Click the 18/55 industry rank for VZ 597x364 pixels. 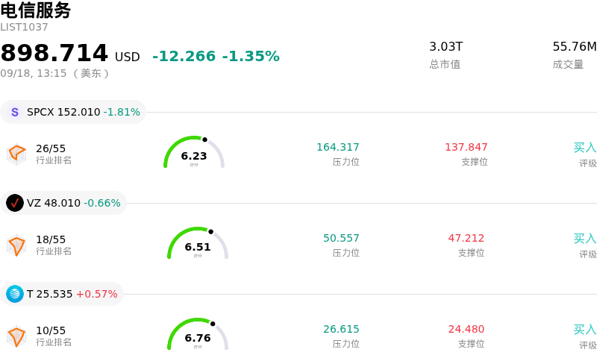click(x=51, y=239)
